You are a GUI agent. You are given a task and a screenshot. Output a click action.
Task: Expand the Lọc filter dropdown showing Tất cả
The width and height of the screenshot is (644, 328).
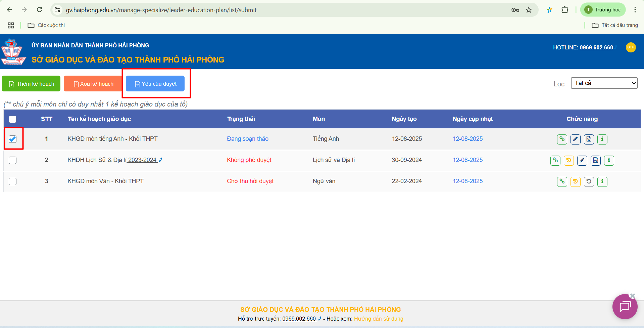click(604, 83)
